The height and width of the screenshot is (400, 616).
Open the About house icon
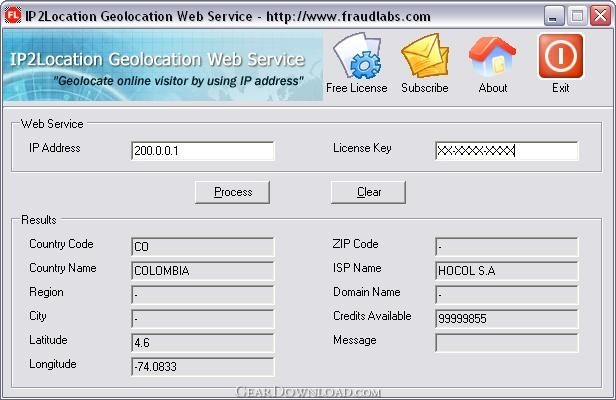click(x=493, y=56)
